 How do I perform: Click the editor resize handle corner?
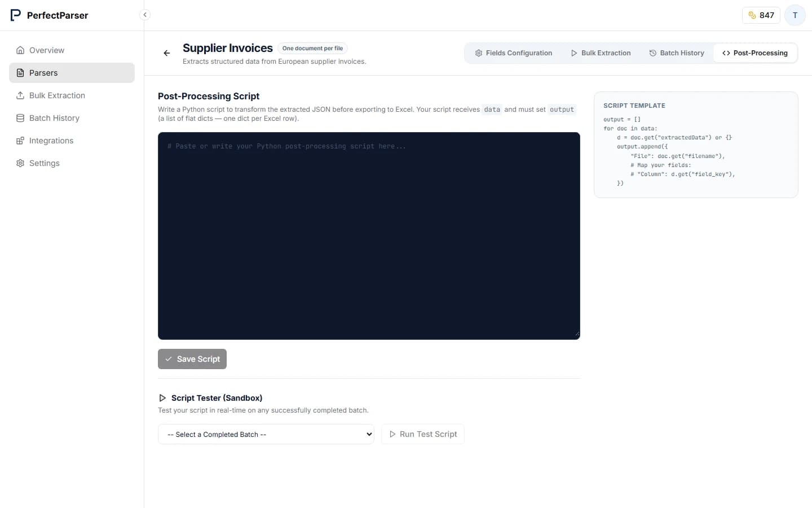click(x=577, y=335)
